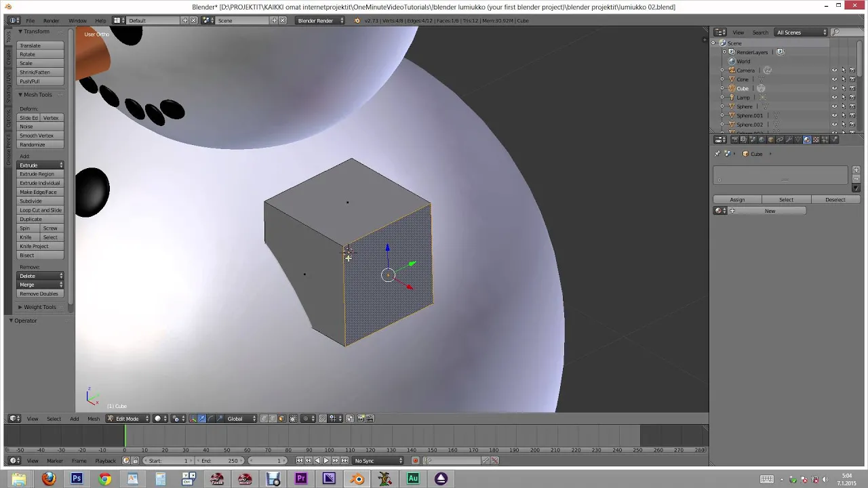This screenshot has height=488, width=868.
Task: Open Chrome from the taskbar
Action: point(104,479)
